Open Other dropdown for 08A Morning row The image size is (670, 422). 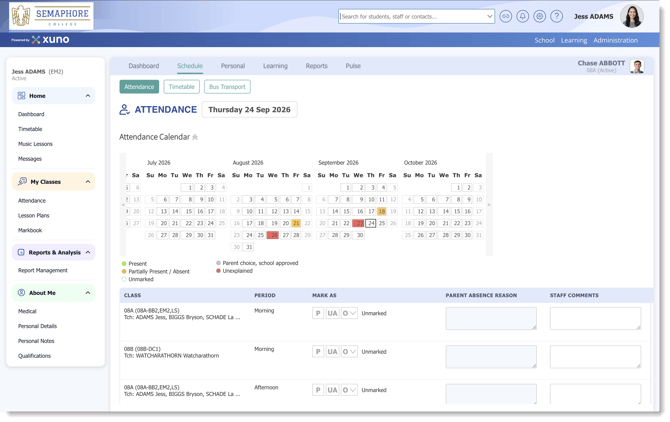pyautogui.click(x=349, y=314)
